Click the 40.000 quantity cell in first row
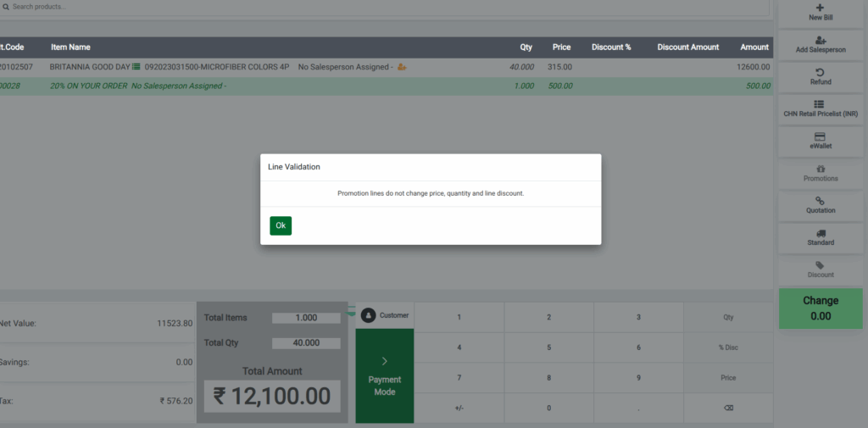The width and height of the screenshot is (868, 428). point(522,67)
